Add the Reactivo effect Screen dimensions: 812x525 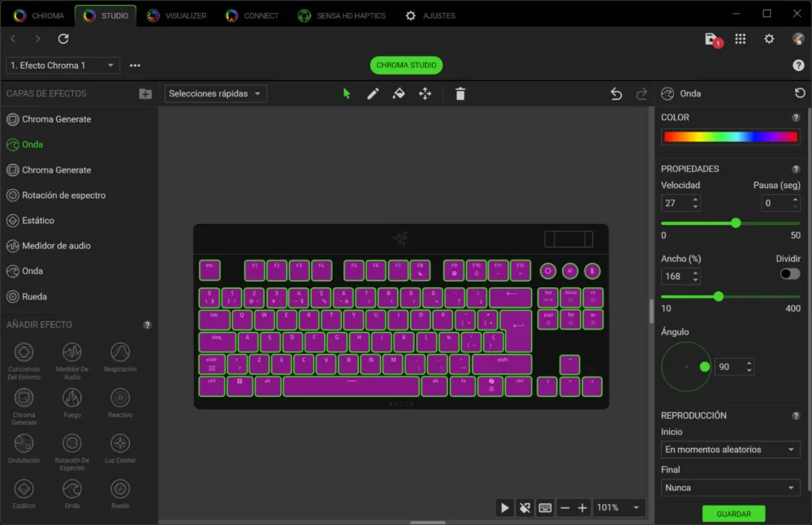tap(120, 402)
